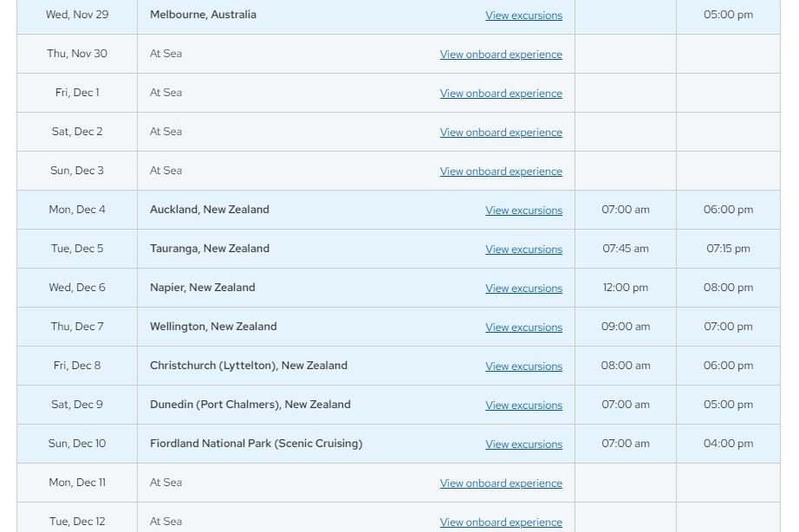Show excursions for Wellington, New Zealand
799x532 pixels.
523,328
